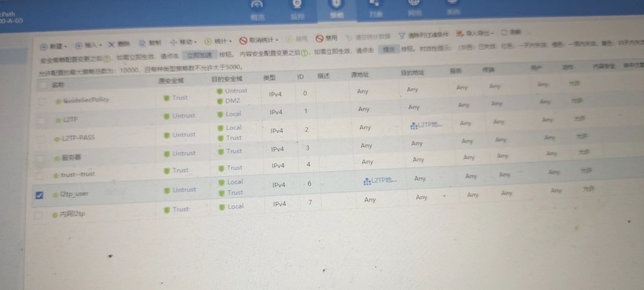
Task: Open the 统计 (statistics) dropdown
Action: [x=218, y=42]
